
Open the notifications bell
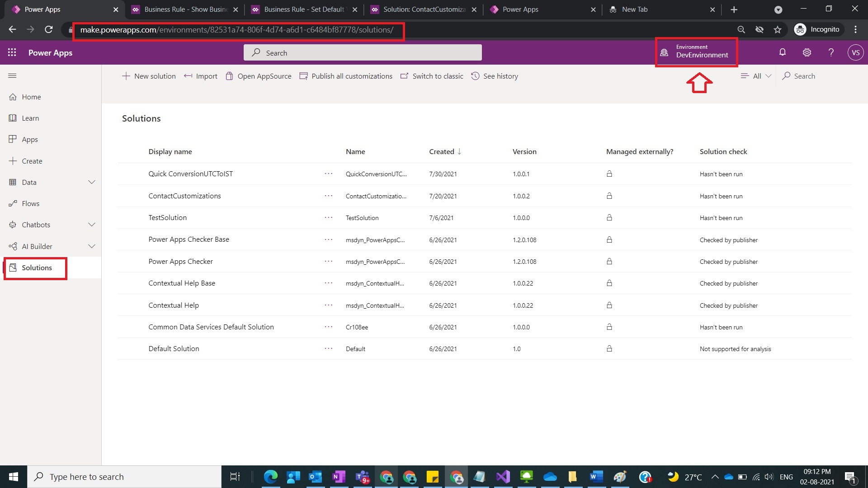[782, 52]
